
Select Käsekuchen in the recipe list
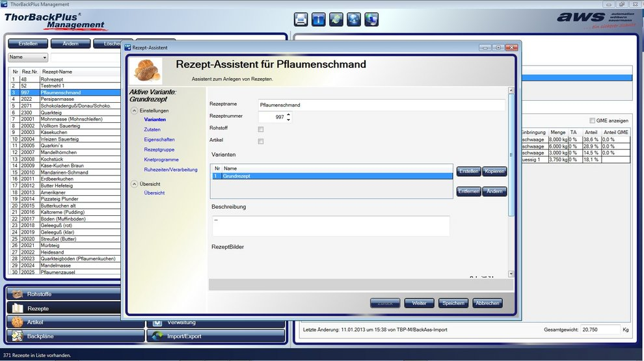tap(65, 132)
